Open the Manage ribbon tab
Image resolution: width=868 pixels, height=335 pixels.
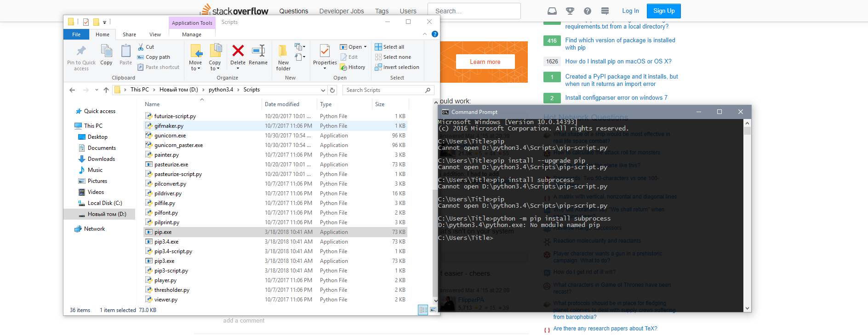[x=192, y=34]
